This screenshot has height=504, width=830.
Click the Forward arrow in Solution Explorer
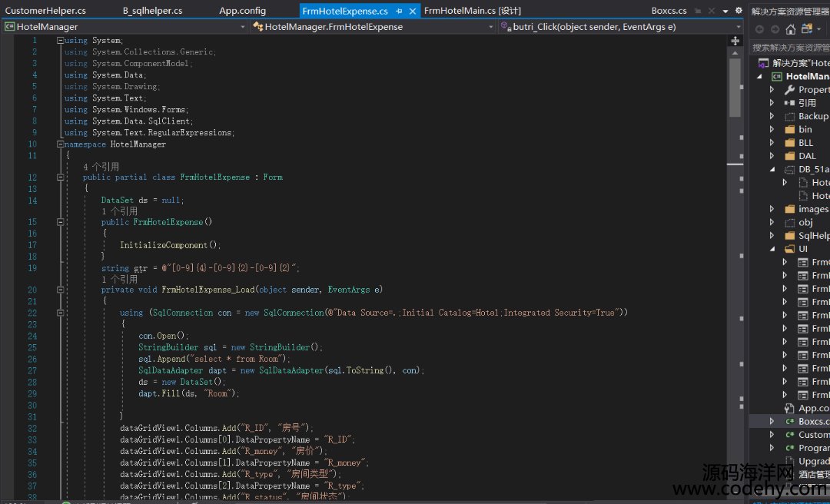(775, 29)
